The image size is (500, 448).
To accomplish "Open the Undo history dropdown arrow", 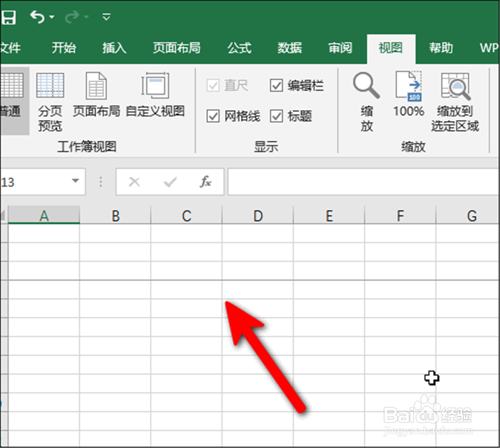I will [51, 17].
